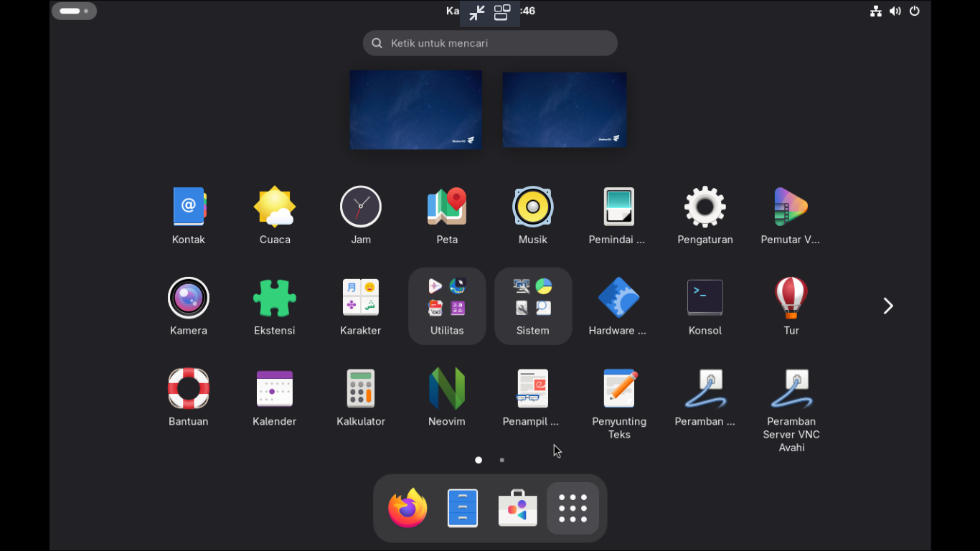Screen dimensions: 980x551
Task: Open the Kalkulator app
Action: tap(361, 397)
